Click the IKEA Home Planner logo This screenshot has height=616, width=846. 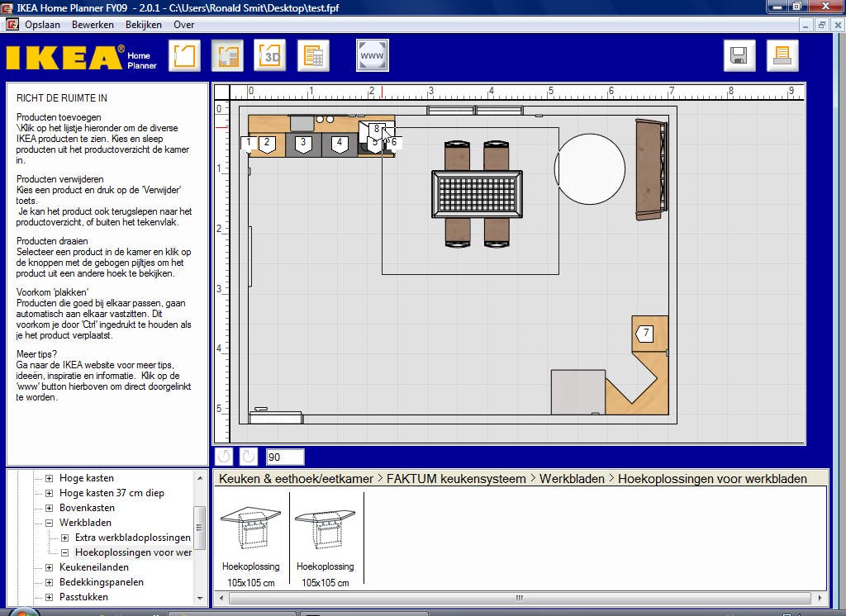[82, 57]
